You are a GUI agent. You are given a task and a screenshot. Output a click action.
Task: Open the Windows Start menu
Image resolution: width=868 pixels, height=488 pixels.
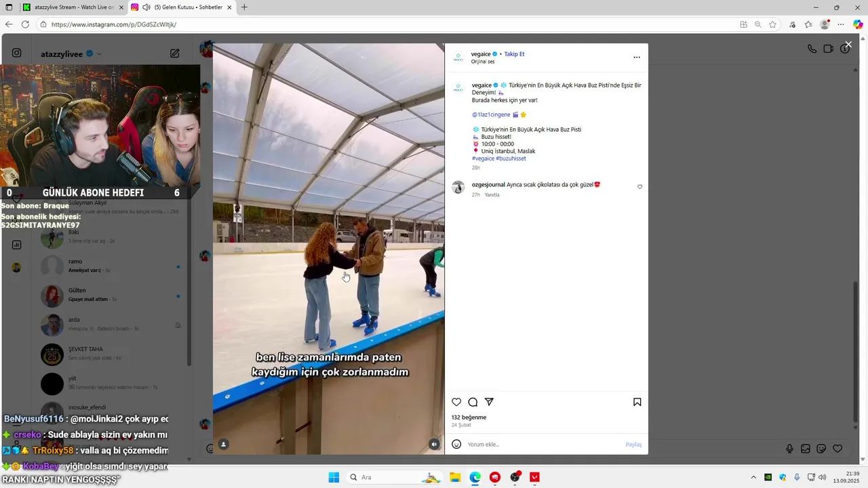pos(334,477)
